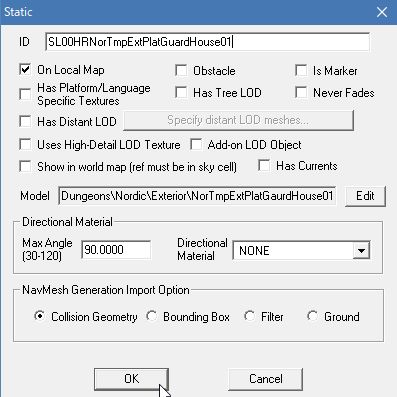Enable the Has Distant LOD checkbox
397x397 pixels.
(x=25, y=121)
